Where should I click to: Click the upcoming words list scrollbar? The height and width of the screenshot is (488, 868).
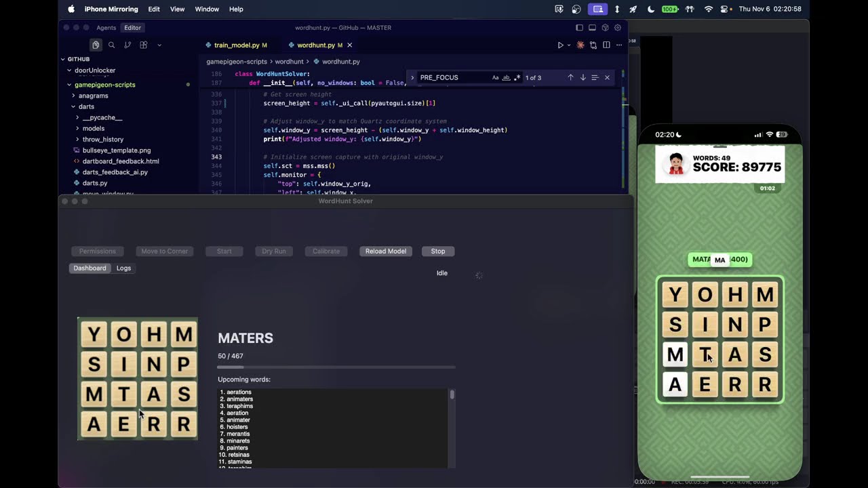tap(452, 394)
